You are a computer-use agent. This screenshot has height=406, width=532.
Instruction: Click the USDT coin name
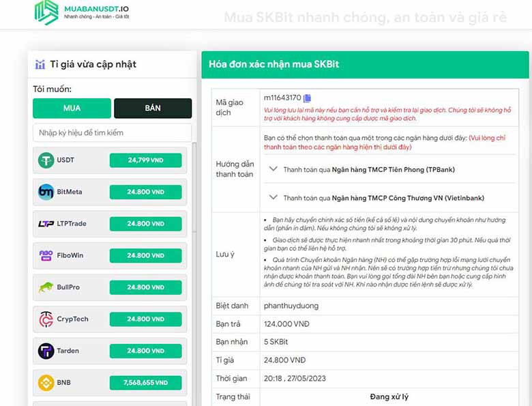[65, 160]
